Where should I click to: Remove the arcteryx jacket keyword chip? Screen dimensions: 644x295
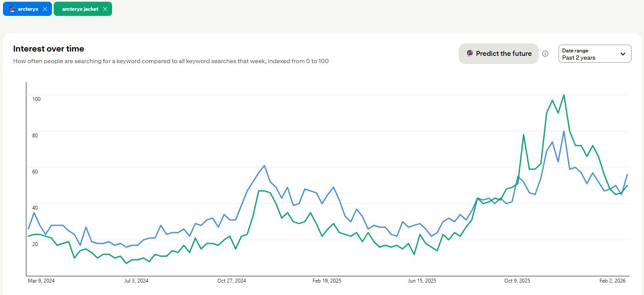[105, 9]
